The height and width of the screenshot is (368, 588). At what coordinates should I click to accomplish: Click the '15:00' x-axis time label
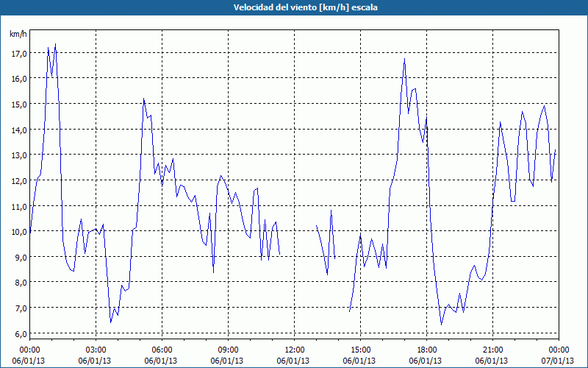click(360, 350)
